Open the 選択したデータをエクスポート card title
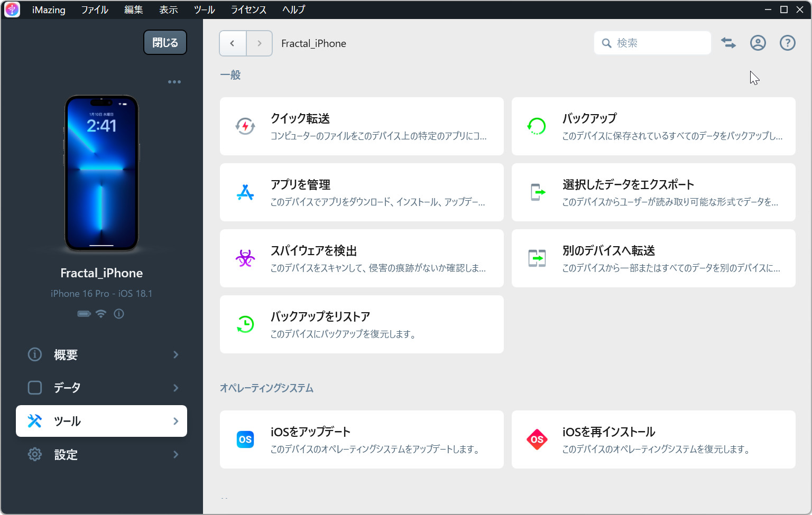Viewport: 812px width, 515px height. (628, 184)
